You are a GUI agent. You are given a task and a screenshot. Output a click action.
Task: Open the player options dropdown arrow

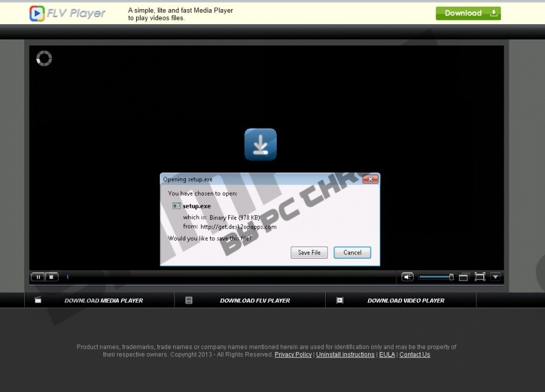(x=495, y=277)
